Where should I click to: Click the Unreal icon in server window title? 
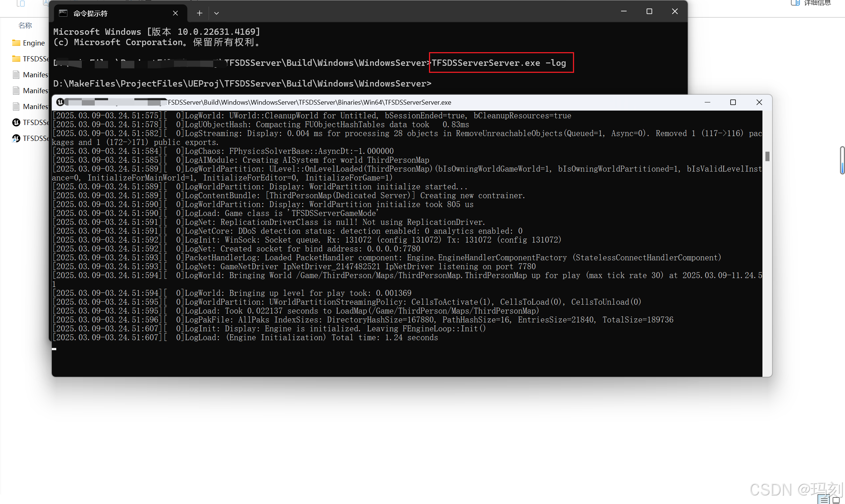click(60, 102)
